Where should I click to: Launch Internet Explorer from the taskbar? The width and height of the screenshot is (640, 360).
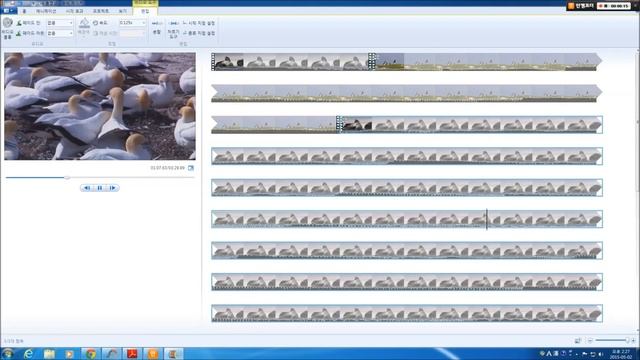point(28,354)
